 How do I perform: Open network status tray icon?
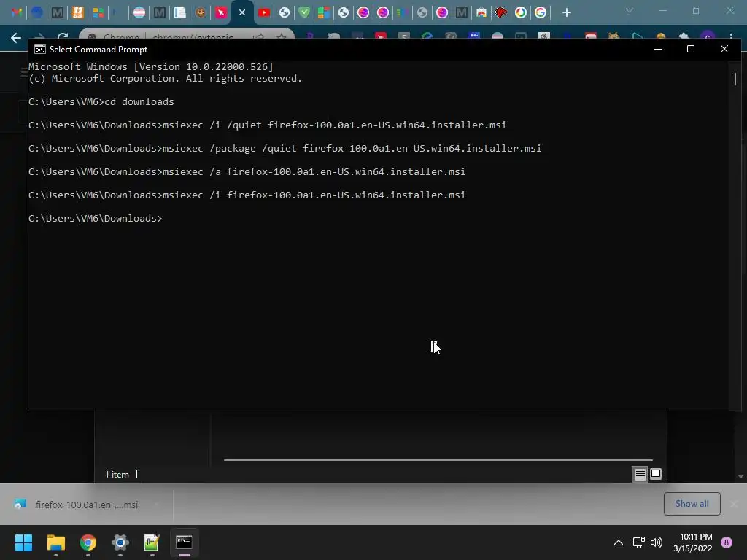tap(638, 542)
